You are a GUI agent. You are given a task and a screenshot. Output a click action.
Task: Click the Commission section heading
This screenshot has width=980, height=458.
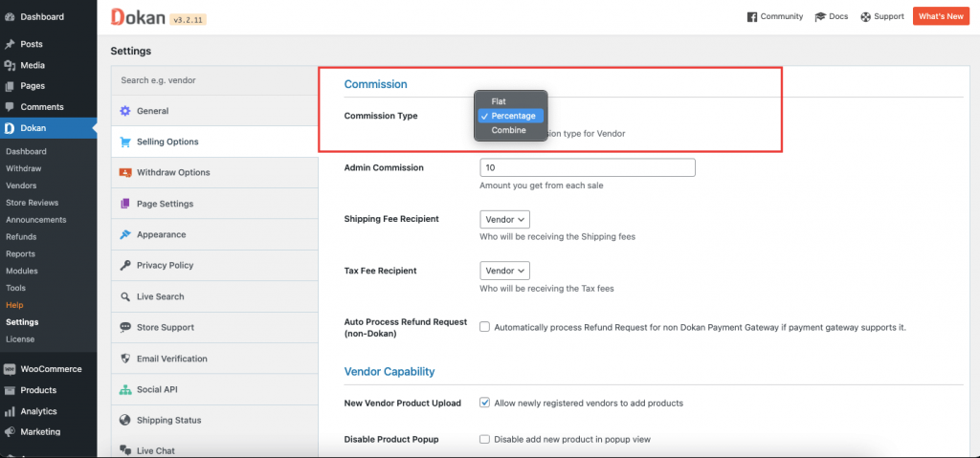coord(375,84)
